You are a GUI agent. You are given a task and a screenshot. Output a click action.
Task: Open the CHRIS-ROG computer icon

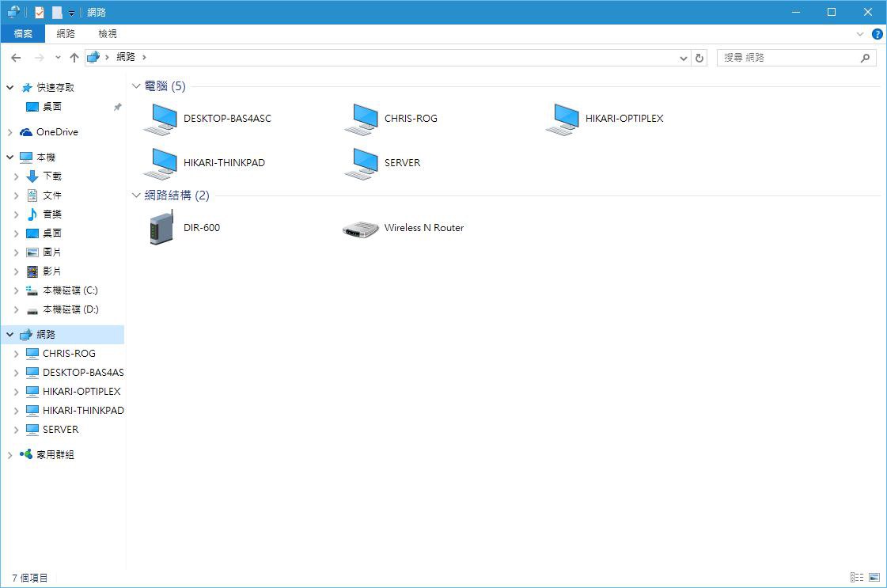point(362,119)
